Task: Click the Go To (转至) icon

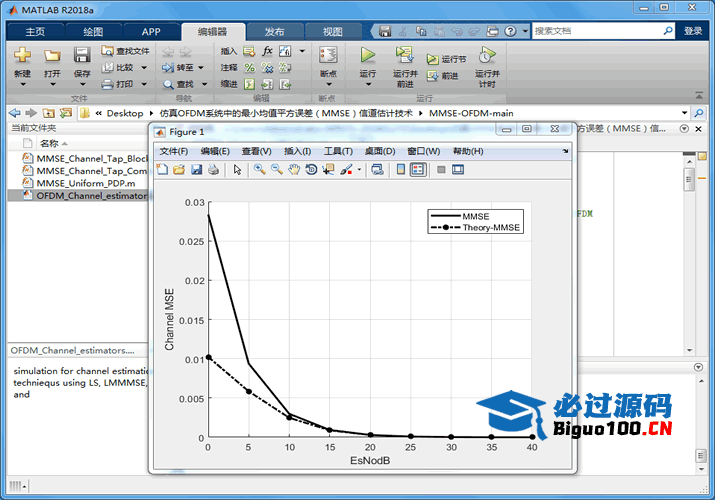Action: pos(168,67)
